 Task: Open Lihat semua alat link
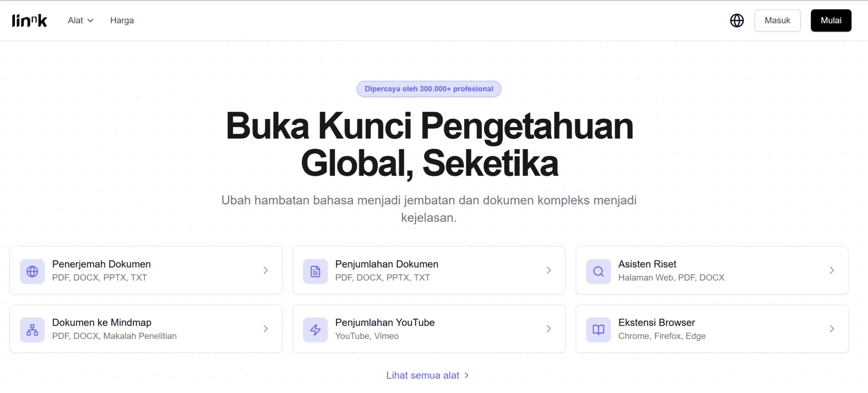[x=428, y=375]
